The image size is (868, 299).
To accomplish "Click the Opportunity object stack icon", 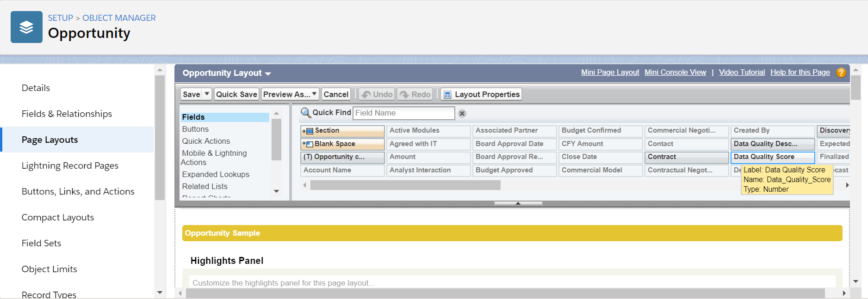I will 26,27.
